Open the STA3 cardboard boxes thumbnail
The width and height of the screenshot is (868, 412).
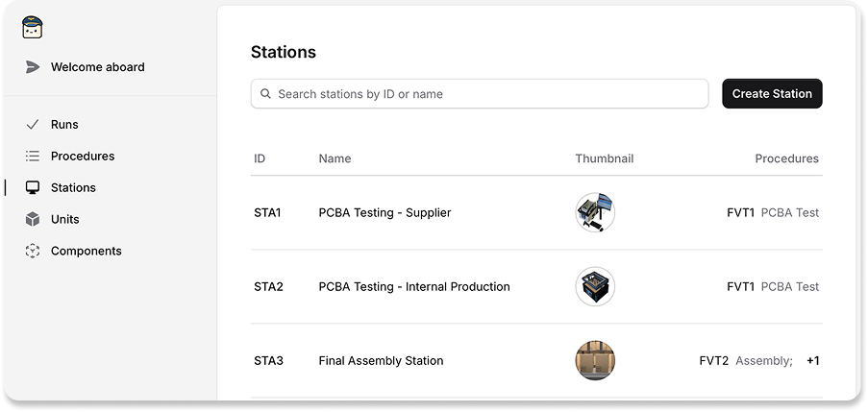(x=595, y=360)
